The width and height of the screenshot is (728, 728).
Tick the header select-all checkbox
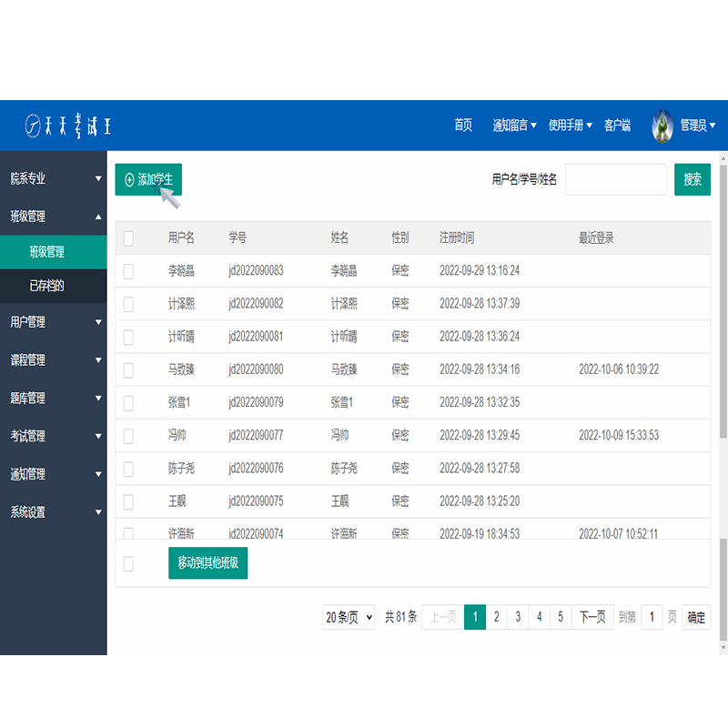[128, 238]
